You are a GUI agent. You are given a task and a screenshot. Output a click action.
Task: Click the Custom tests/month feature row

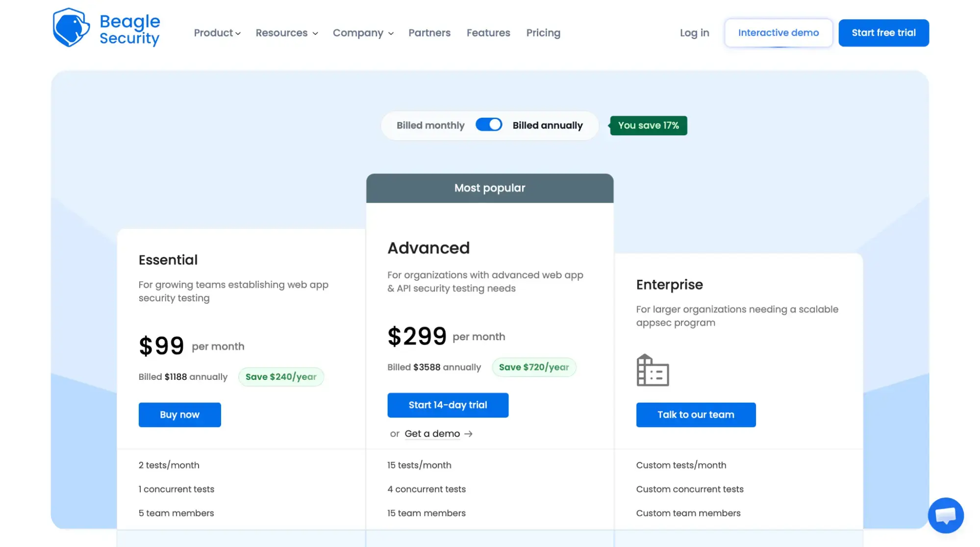pyautogui.click(x=681, y=465)
